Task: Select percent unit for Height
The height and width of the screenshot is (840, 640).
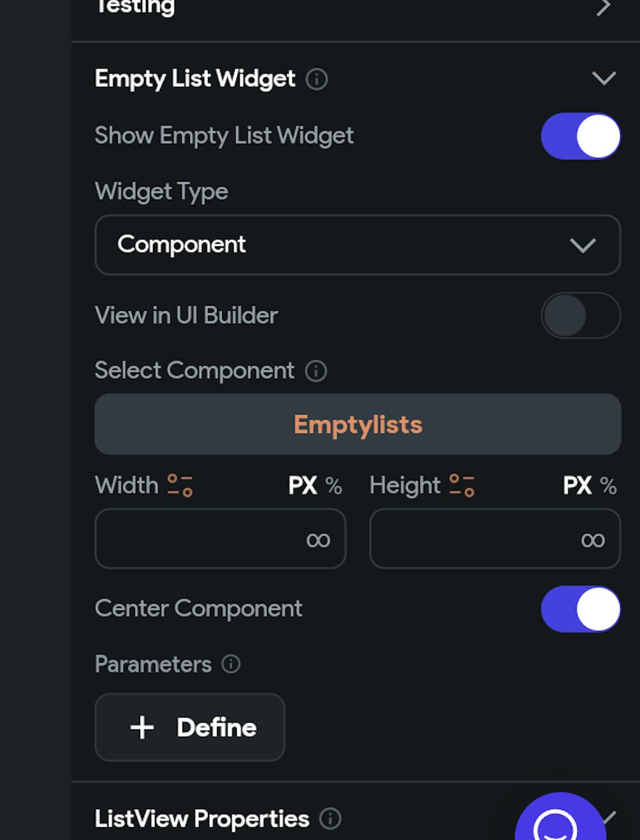Action: tap(609, 486)
